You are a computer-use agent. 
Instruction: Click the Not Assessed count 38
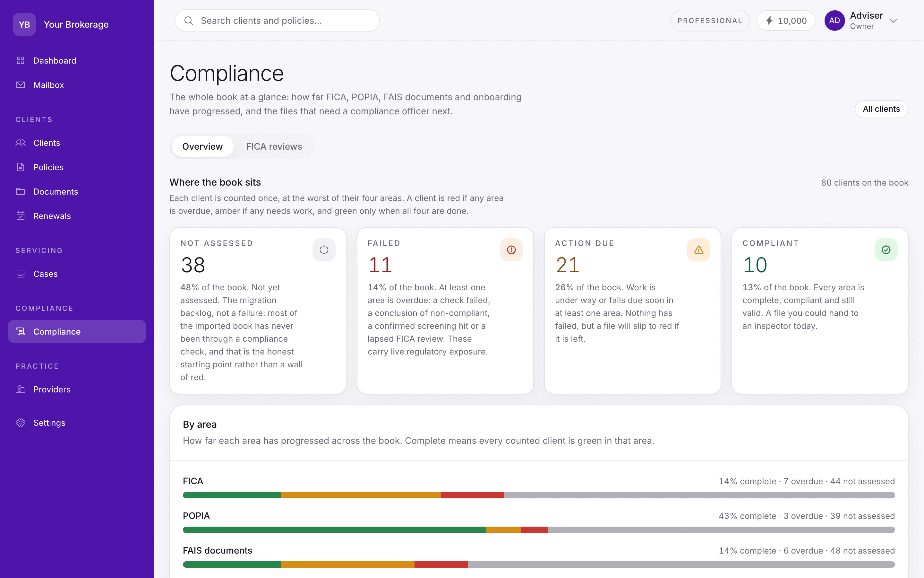(x=193, y=265)
